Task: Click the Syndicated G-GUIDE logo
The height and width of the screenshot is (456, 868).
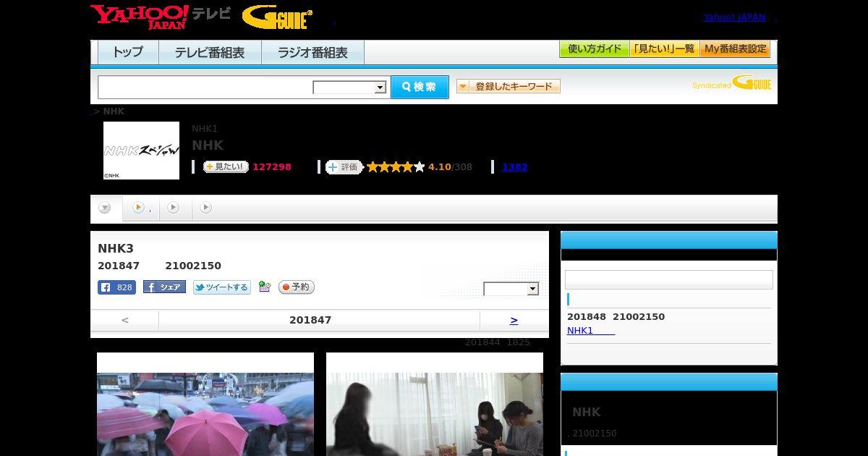Action: 731,83
